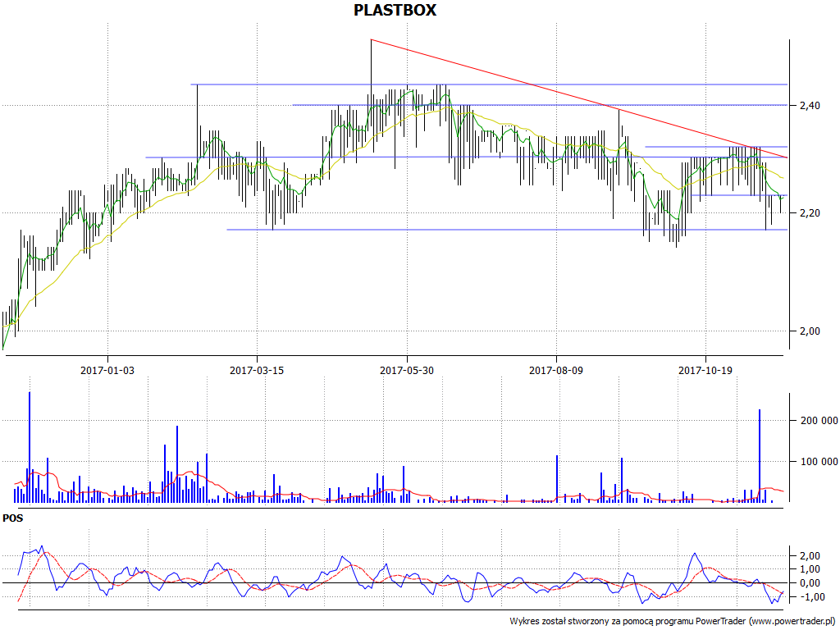840x630 pixels.
Task: Click the 200 000 volume axis label
Action: click(819, 421)
